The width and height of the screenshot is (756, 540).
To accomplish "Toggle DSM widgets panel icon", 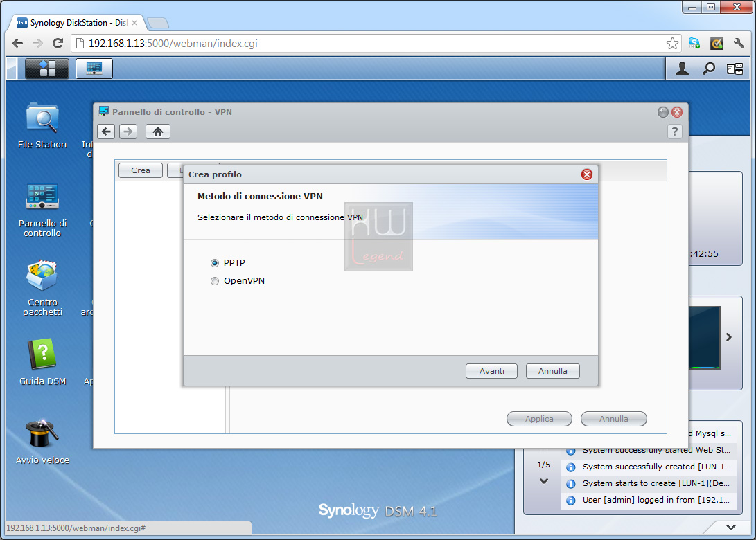I will click(x=735, y=69).
